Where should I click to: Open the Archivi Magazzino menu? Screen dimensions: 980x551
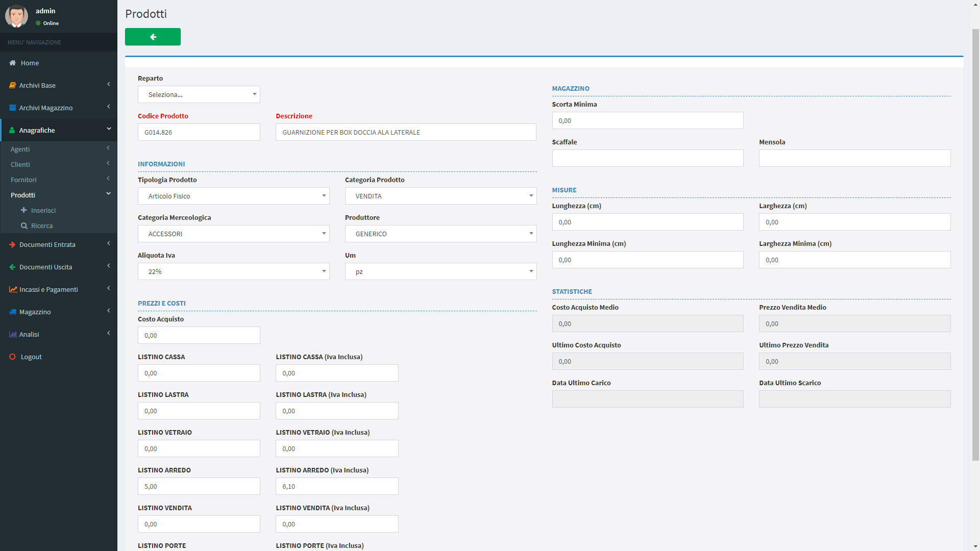point(59,108)
